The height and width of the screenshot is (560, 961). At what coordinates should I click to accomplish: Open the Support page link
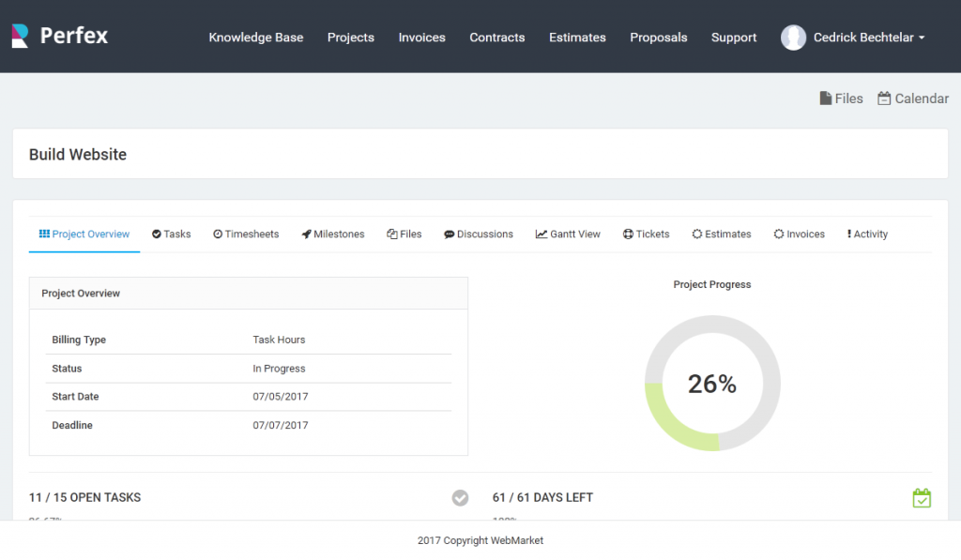tap(733, 38)
